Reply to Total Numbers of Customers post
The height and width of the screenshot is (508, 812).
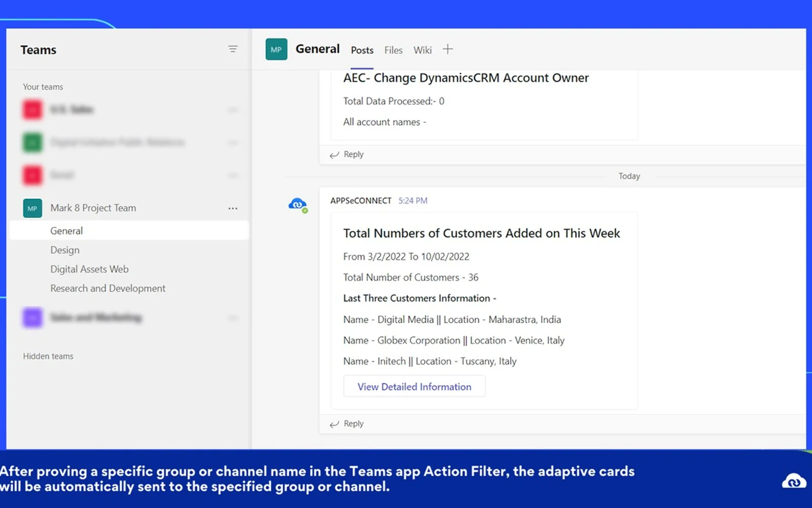pos(347,424)
